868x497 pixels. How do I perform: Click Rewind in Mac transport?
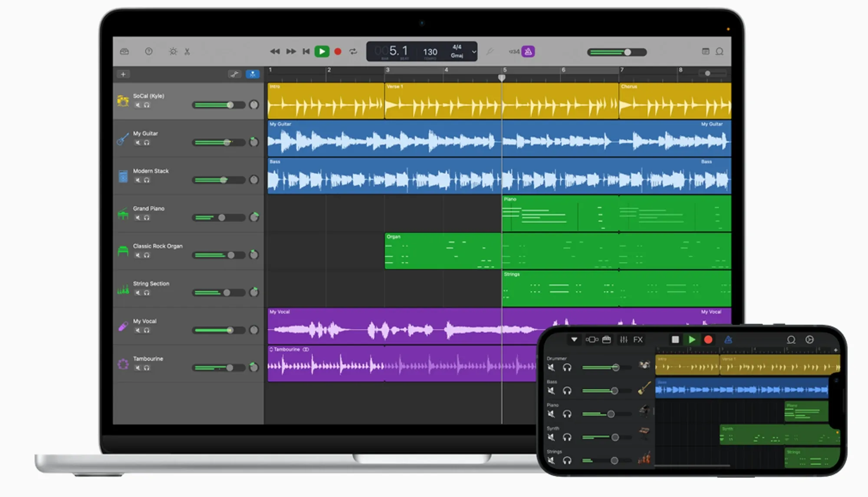tap(275, 52)
